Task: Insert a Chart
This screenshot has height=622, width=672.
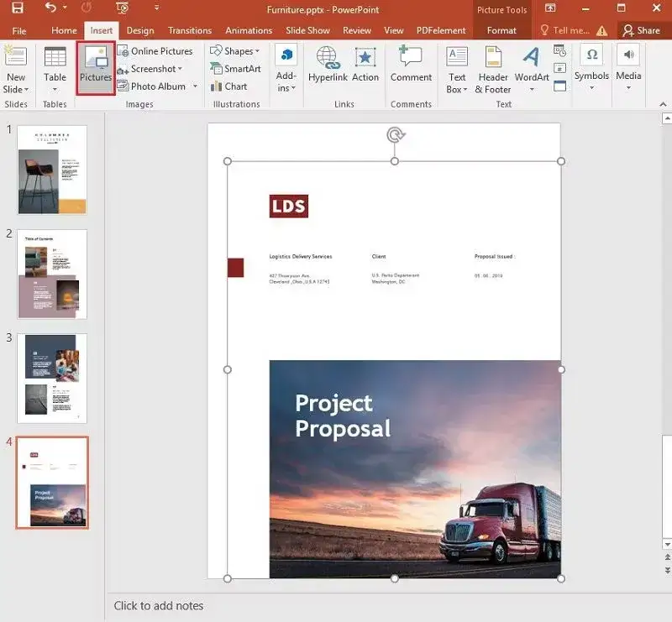Action: pos(228,86)
